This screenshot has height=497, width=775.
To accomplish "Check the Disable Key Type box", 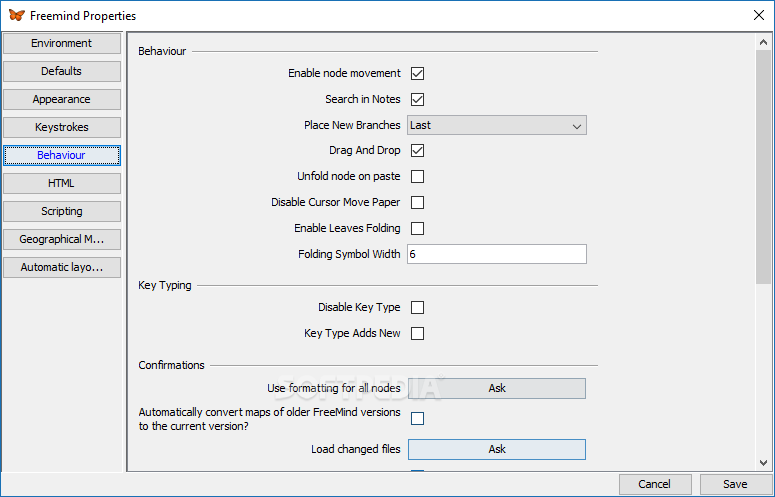I will coord(417,307).
